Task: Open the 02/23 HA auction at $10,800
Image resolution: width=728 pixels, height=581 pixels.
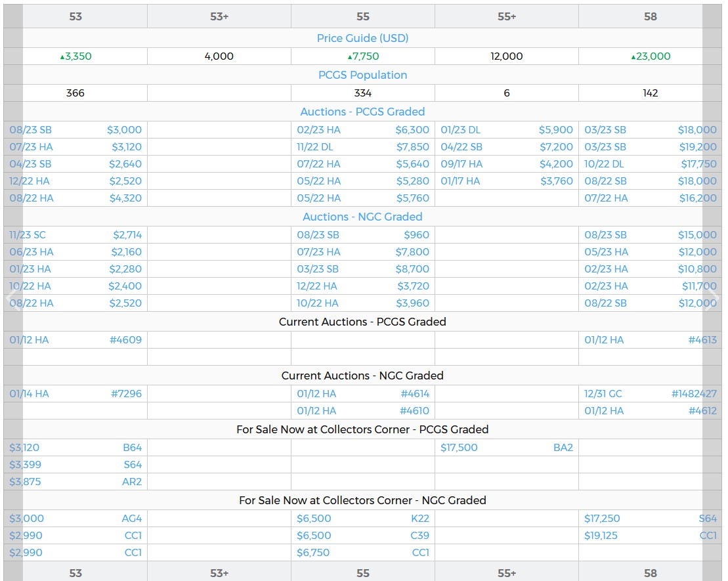Action: click(651, 269)
